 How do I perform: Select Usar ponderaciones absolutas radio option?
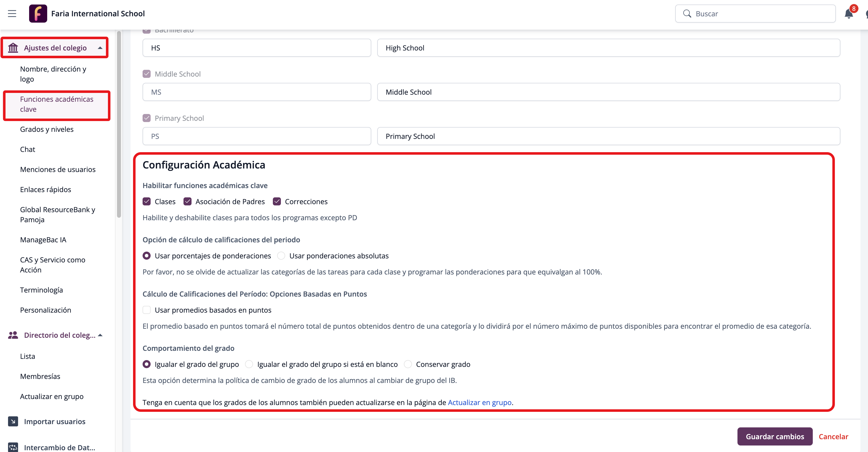tap(281, 256)
